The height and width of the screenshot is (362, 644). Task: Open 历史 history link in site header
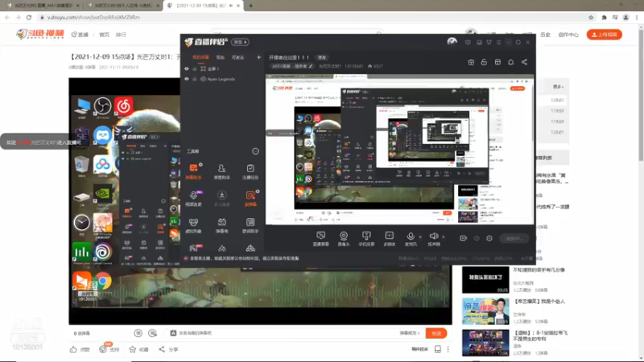tap(545, 35)
